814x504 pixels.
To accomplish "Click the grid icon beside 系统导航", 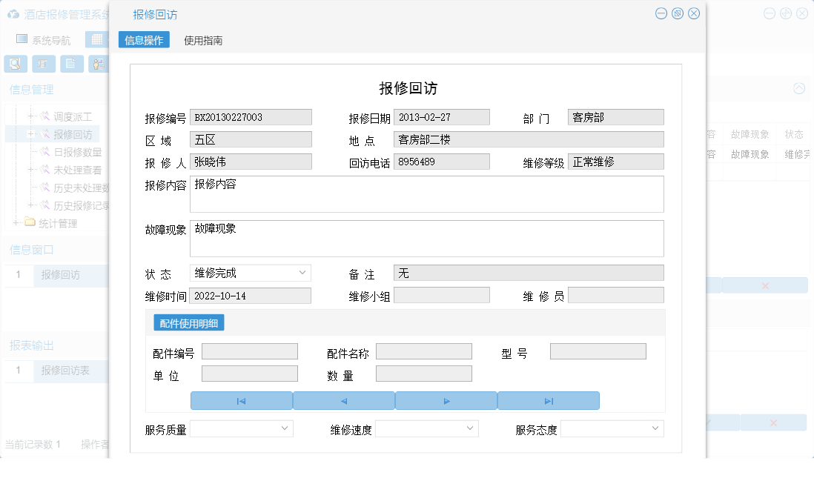I will click(x=96, y=39).
